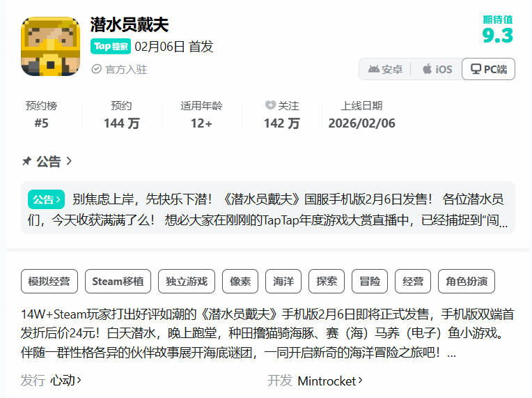Choose the 像素 pixel tag
Image resolution: width=532 pixels, height=398 pixels.
240,282
